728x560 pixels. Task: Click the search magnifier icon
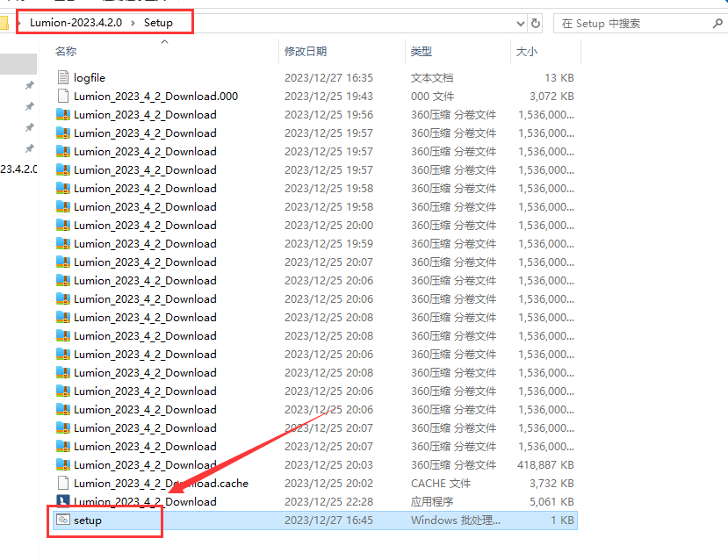(717, 23)
